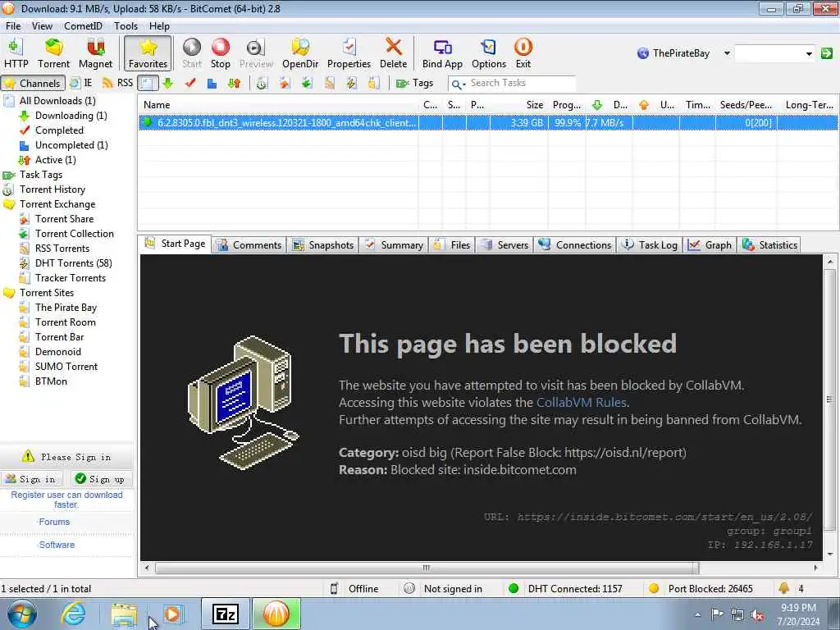
Task: Show DHT Torrents lightning icon
Action: (x=351, y=83)
